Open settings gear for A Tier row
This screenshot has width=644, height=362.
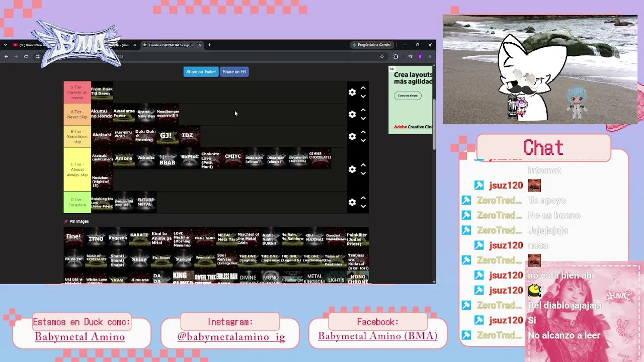pos(352,114)
